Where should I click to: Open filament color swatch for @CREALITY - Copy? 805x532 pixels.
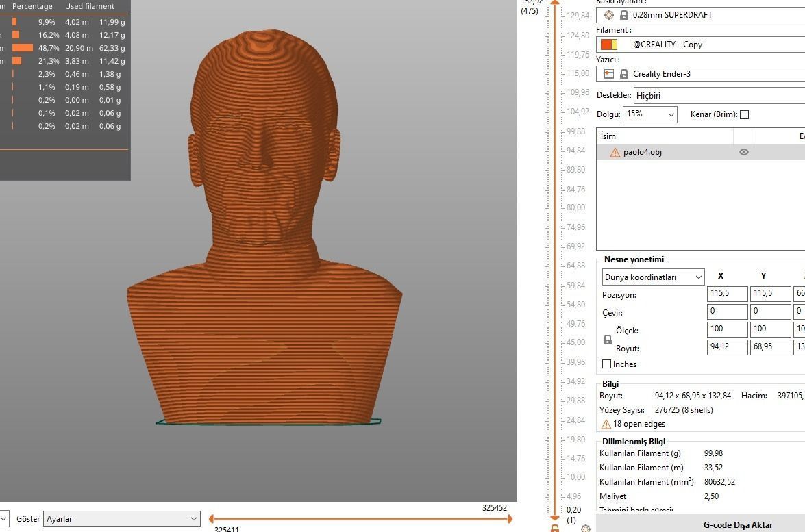click(609, 45)
